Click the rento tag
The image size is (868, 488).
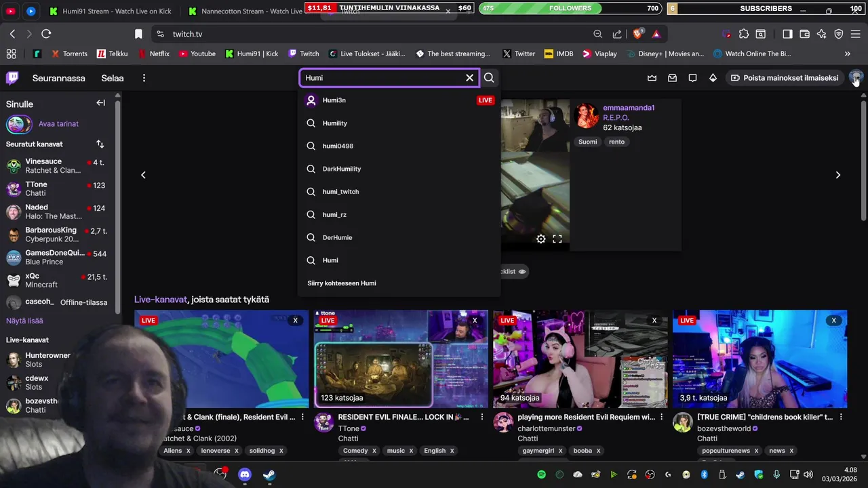616,142
